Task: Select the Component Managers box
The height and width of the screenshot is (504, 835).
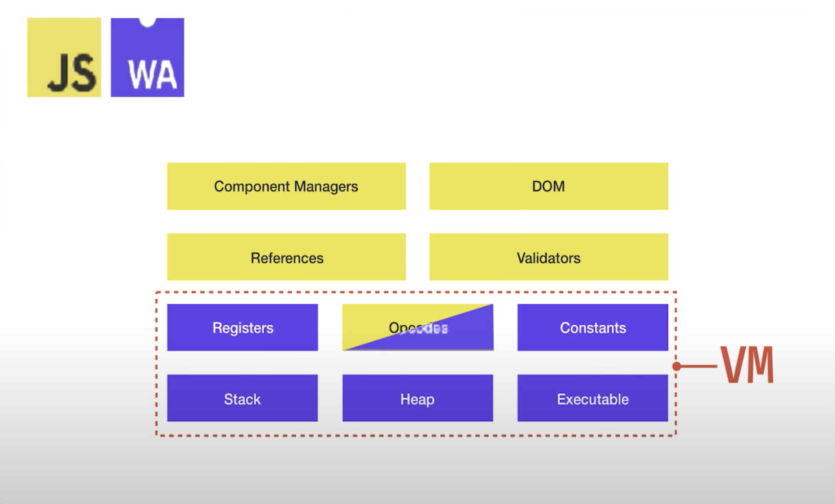Action: pyautogui.click(x=286, y=186)
